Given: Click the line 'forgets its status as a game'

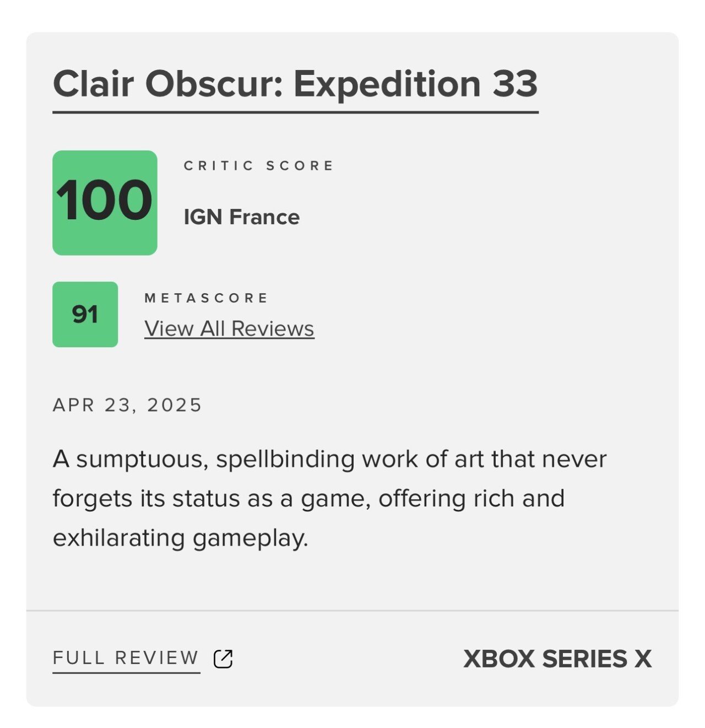Looking at the screenshot, I should (308, 499).
